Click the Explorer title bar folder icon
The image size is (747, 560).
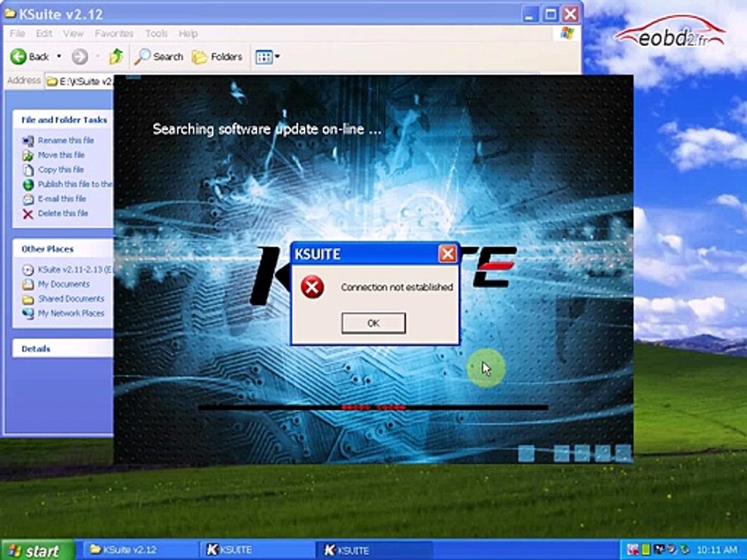pos(10,13)
